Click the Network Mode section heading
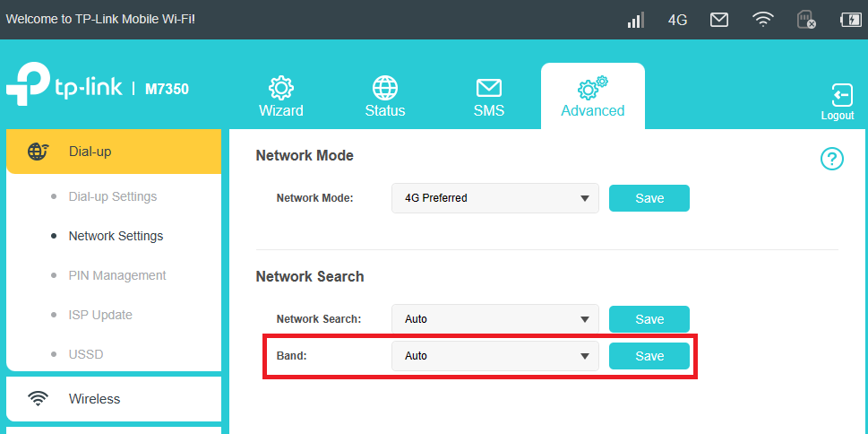Viewport: 868px width, 434px height. (305, 156)
